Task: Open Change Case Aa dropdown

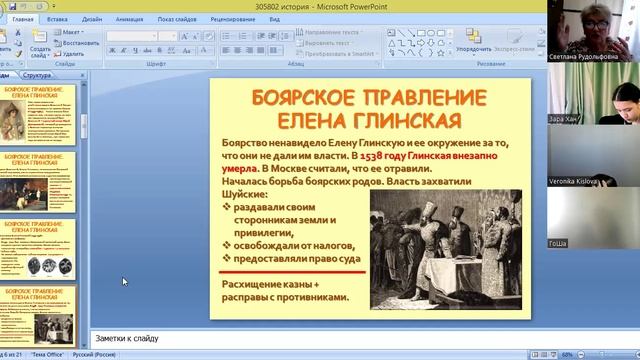Action: (x=187, y=51)
